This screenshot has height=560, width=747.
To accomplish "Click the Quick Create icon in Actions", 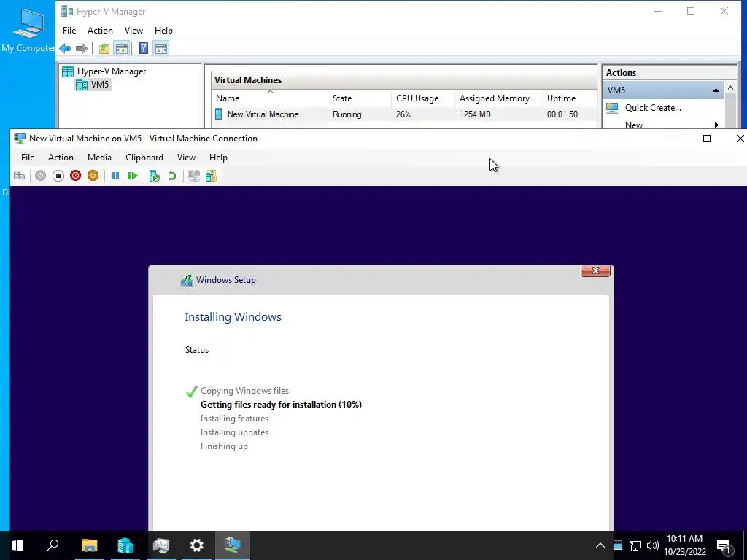I will point(612,108).
